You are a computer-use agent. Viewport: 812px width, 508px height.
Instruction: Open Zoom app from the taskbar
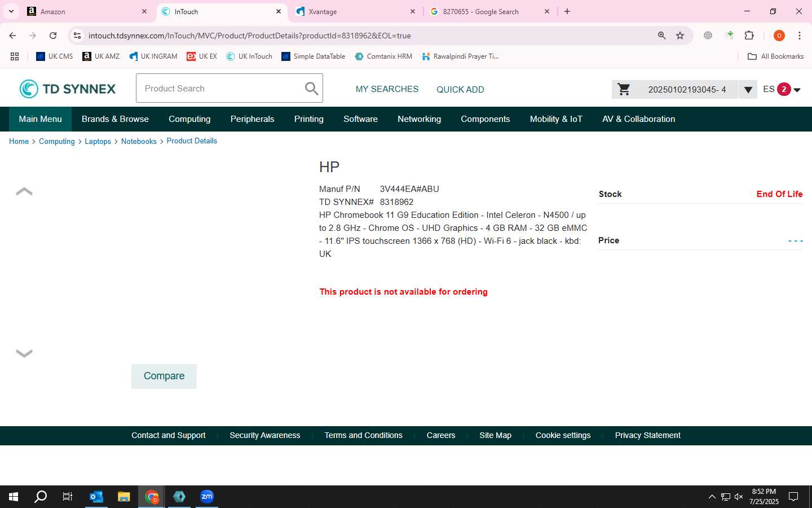pos(207,497)
